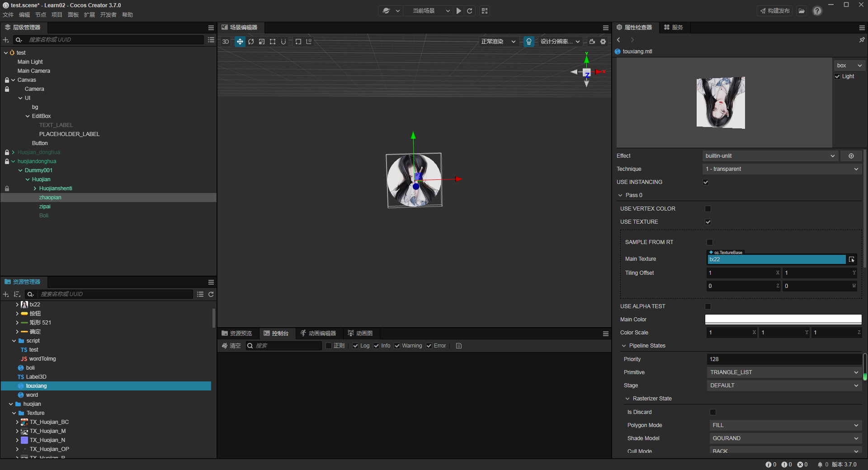Open the Stage DEFAULT dropdown
Image resolution: width=868 pixels, height=470 pixels.
tap(784, 385)
